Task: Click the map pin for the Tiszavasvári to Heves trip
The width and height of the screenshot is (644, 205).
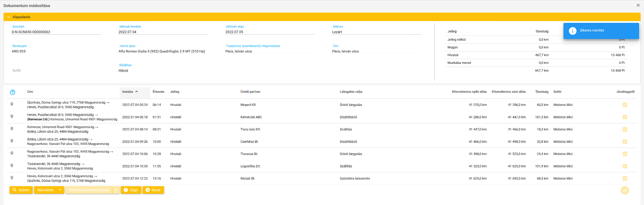Action: (x=12, y=166)
